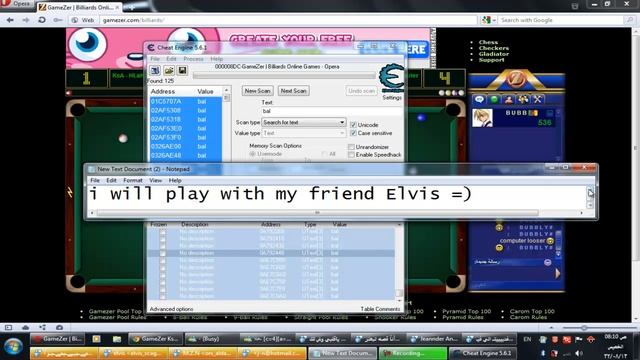Click the key wand icon beside reload
Screen dimensions: 640x360
pyautogui.click(x=58, y=20)
